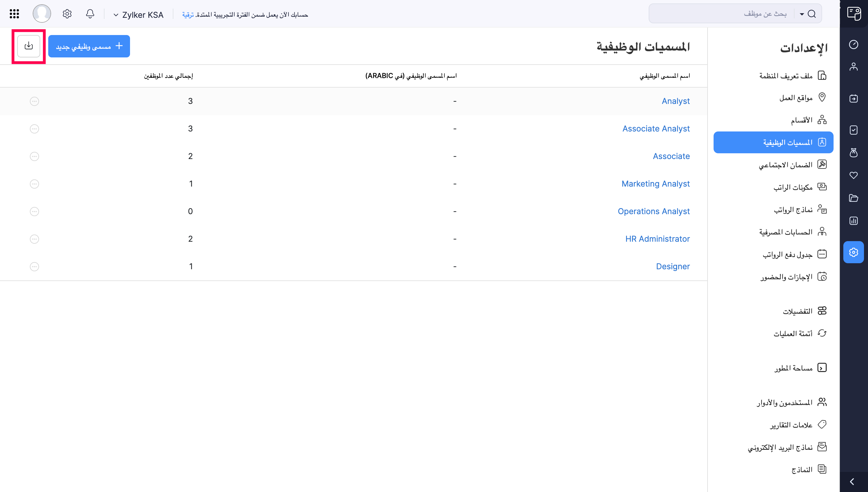Open the search filter dropdown beside the search field

(801, 14)
